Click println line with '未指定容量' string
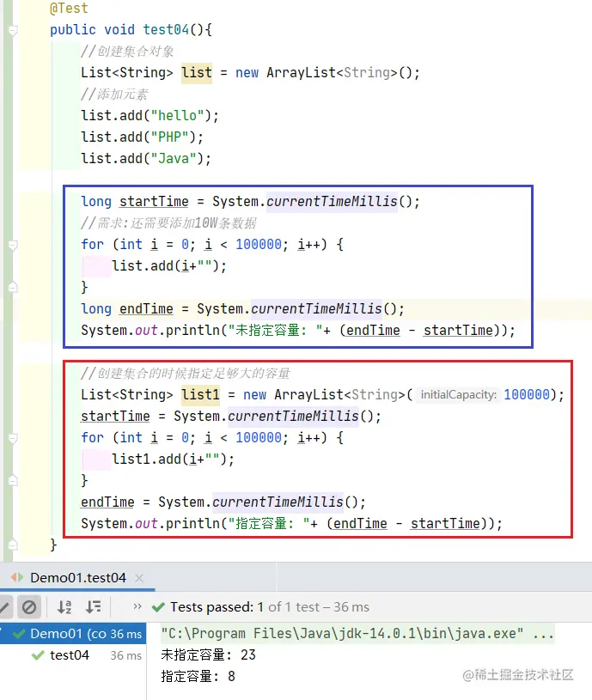Image resolution: width=592 pixels, height=700 pixels. coord(298,331)
